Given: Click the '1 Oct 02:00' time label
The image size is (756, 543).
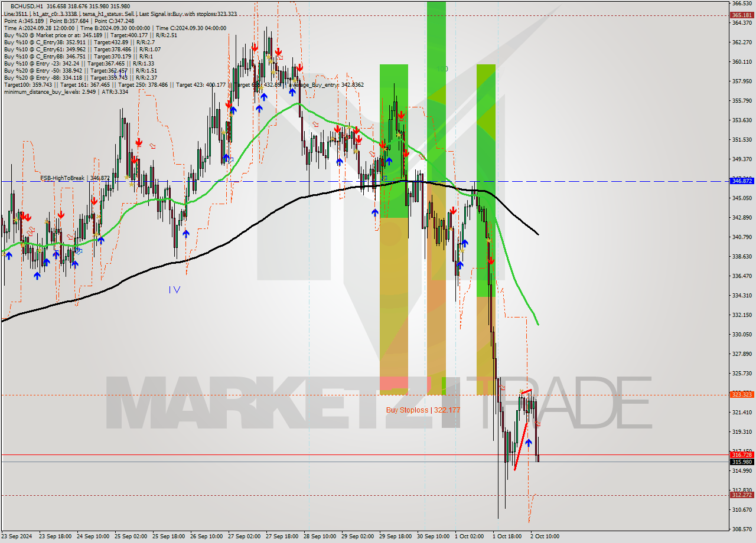Looking at the screenshot, I should [x=470, y=537].
